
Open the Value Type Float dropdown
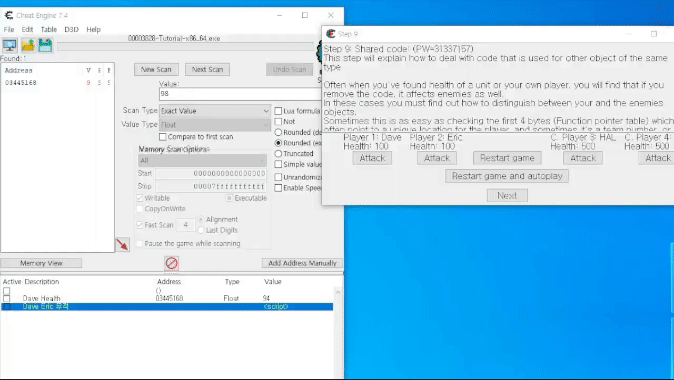point(214,125)
